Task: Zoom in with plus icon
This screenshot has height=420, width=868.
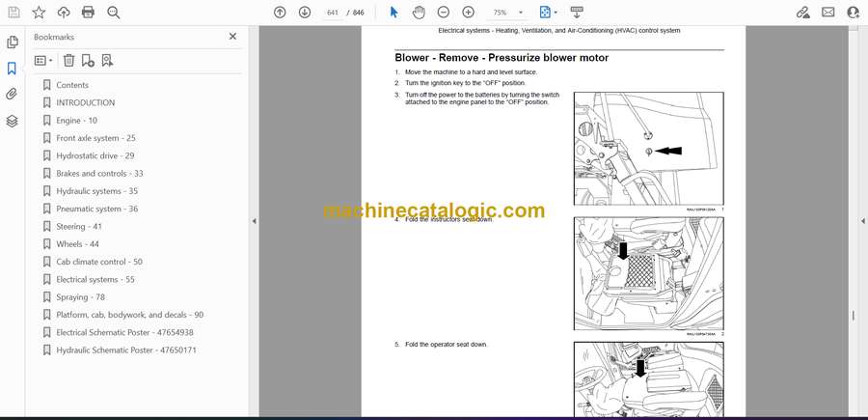Action: click(x=469, y=13)
